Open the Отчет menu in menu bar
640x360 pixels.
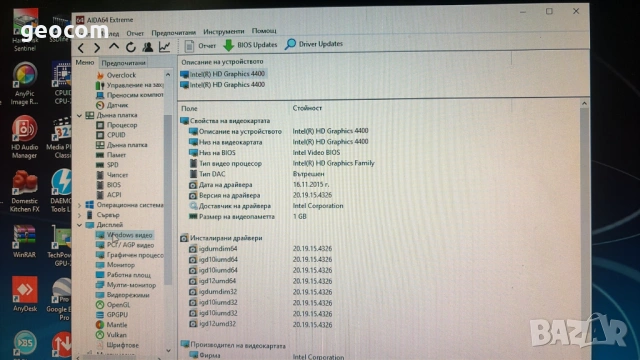pyautogui.click(x=135, y=33)
